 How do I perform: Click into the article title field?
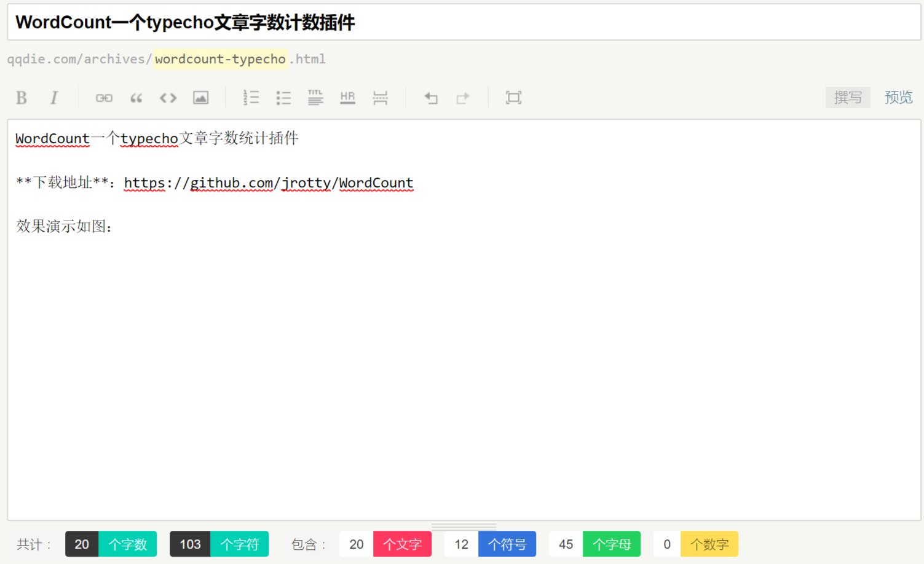[x=464, y=22]
